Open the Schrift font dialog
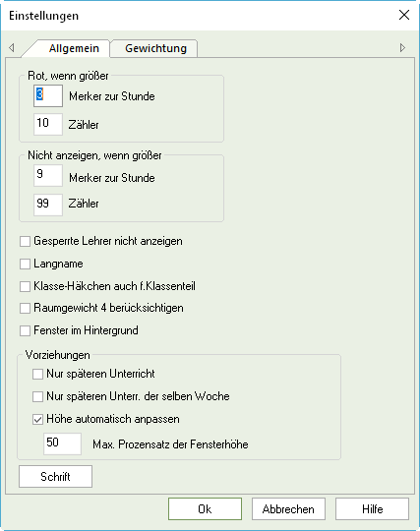 55,477
